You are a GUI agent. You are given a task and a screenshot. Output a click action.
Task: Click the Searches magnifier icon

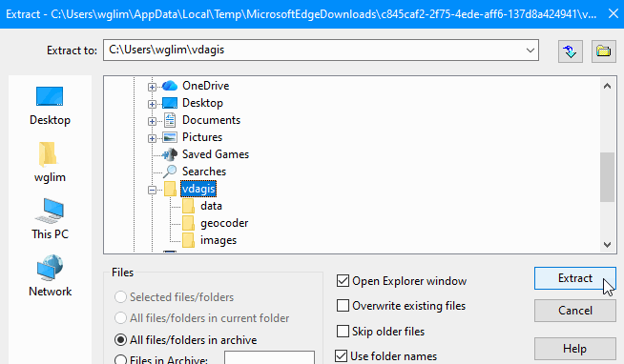tap(170, 172)
